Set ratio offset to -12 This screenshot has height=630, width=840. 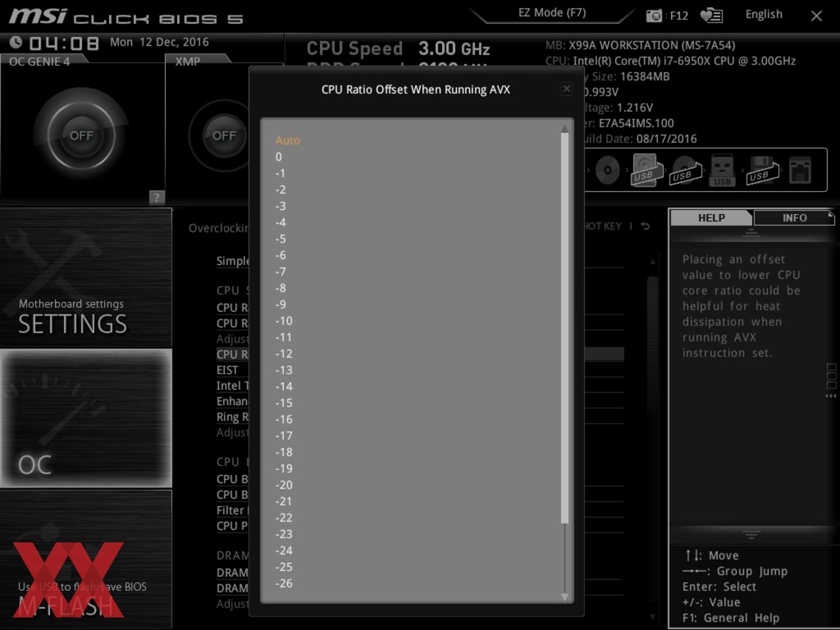click(x=283, y=353)
